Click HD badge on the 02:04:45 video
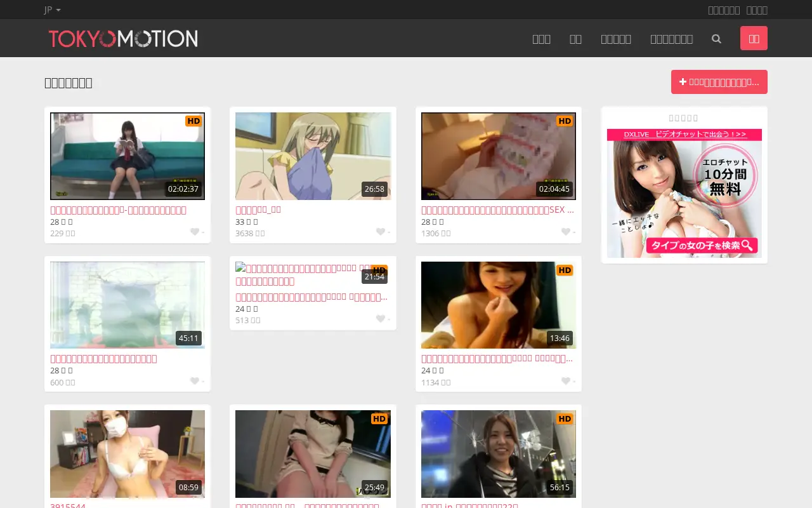Viewport: 812px width, 508px height. (x=565, y=121)
